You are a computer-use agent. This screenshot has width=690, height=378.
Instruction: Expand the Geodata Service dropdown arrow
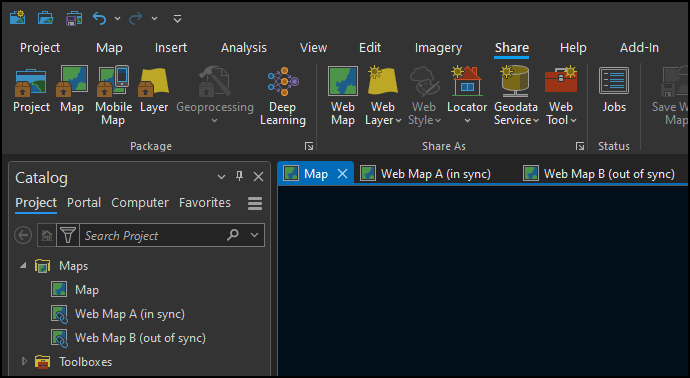(536, 121)
